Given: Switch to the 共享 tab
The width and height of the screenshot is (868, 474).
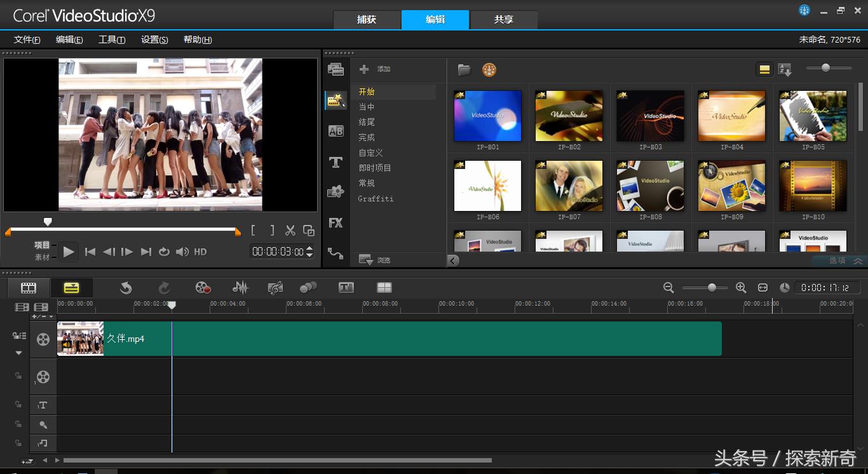Looking at the screenshot, I should click(x=503, y=20).
